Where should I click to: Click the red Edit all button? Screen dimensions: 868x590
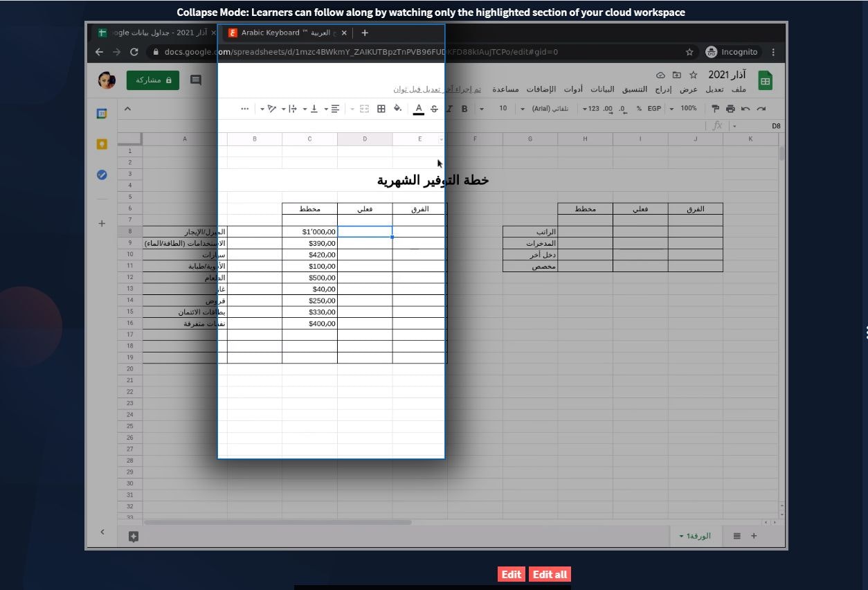point(550,574)
